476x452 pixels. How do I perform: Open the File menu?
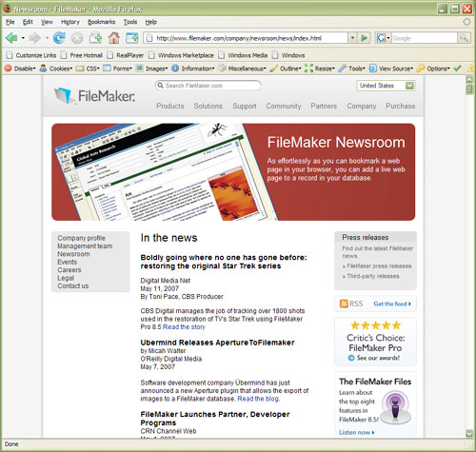click(x=10, y=22)
